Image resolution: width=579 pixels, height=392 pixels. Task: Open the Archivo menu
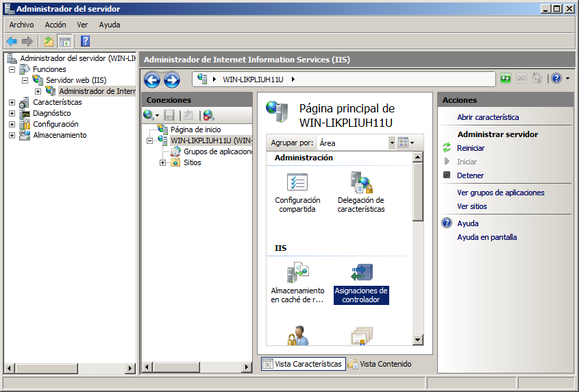coord(21,25)
